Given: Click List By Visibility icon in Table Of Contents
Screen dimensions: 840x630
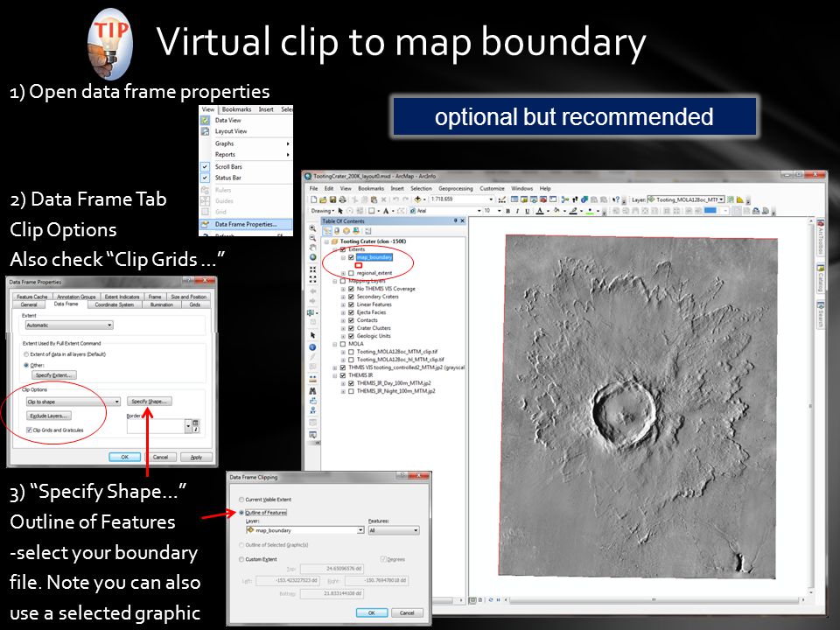Looking at the screenshot, I should click(346, 231).
